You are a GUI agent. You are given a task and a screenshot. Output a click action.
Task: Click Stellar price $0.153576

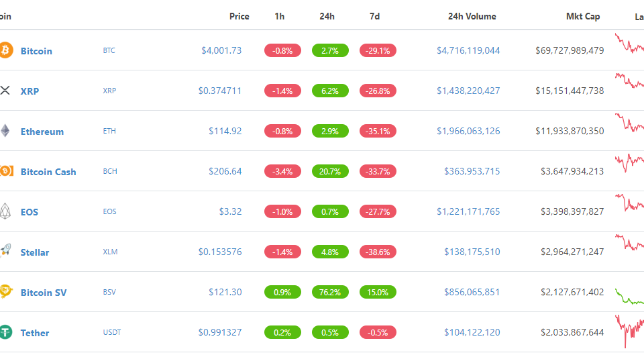220,252
